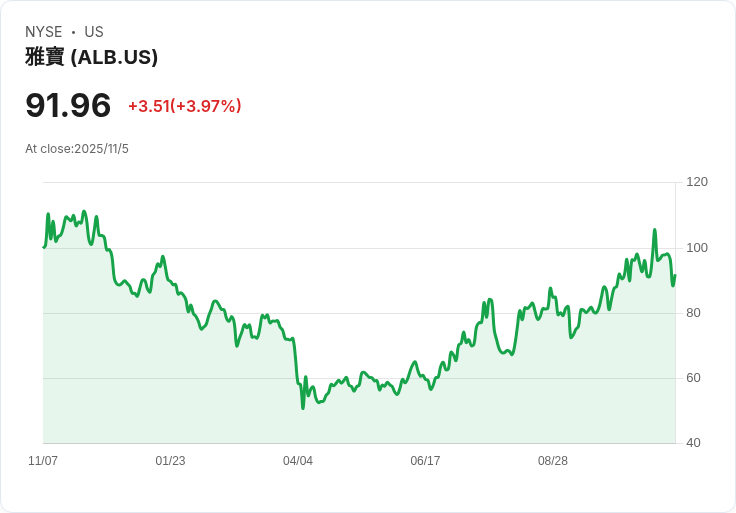Viewport: 736px width, 513px height.
Task: Select the 100 y-axis price label
Action: pos(697,248)
